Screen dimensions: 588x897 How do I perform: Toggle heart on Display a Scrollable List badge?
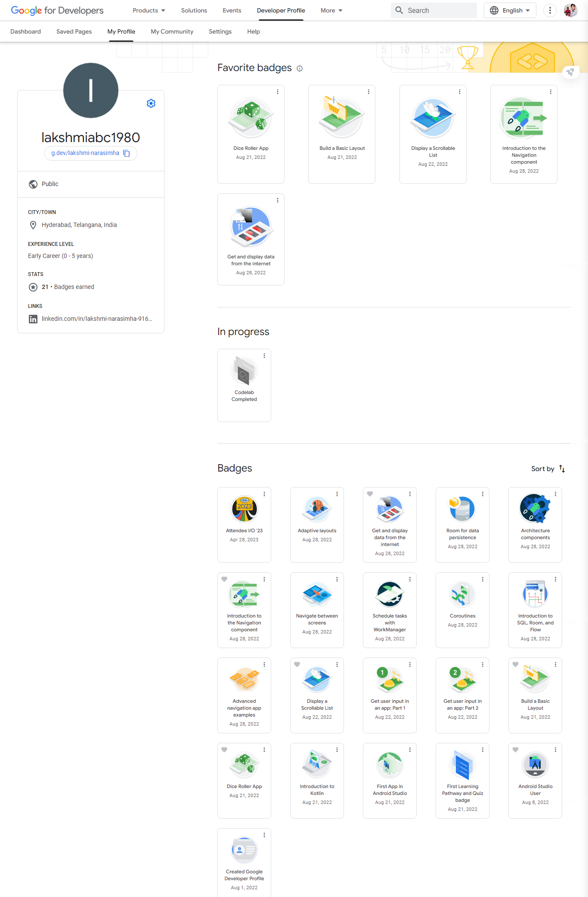click(x=297, y=664)
